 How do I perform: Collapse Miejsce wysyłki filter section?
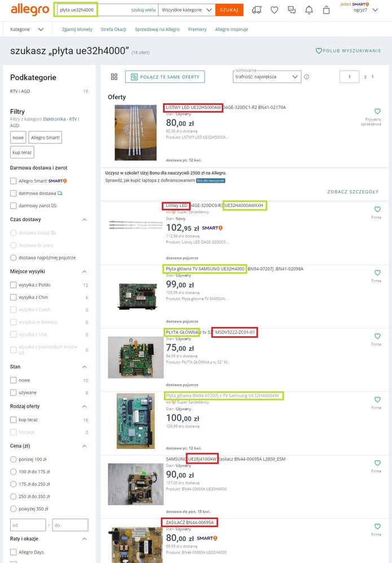coord(85,271)
